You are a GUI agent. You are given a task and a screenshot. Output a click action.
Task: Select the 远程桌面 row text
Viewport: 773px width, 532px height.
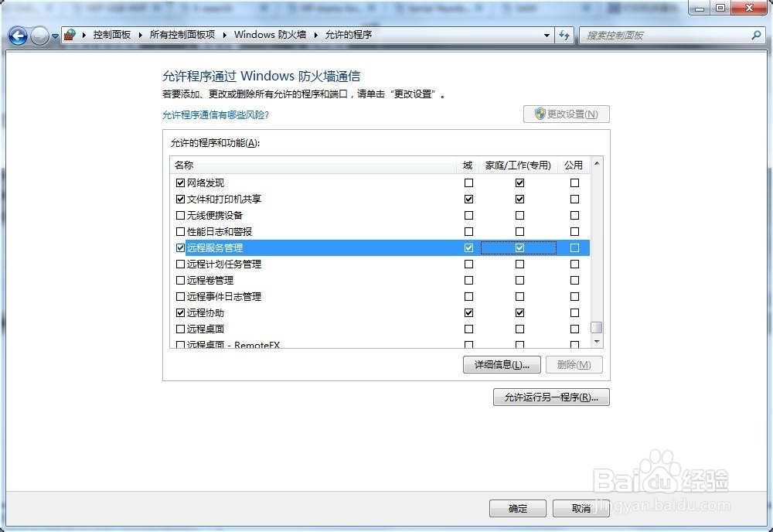(206, 329)
